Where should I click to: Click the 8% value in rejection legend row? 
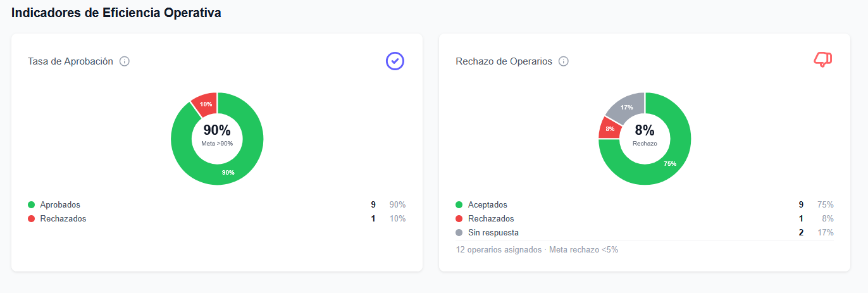pyautogui.click(x=828, y=219)
